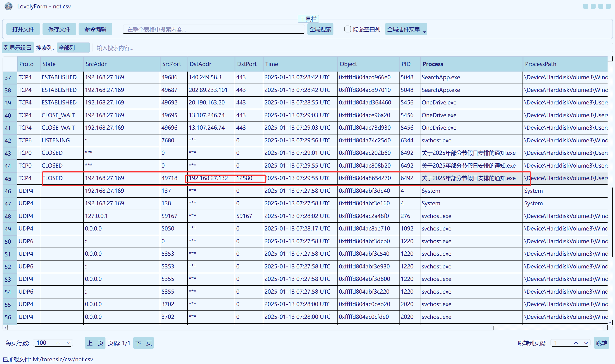Select the PID column header
This screenshot has width=615, height=364.
click(x=410, y=64)
